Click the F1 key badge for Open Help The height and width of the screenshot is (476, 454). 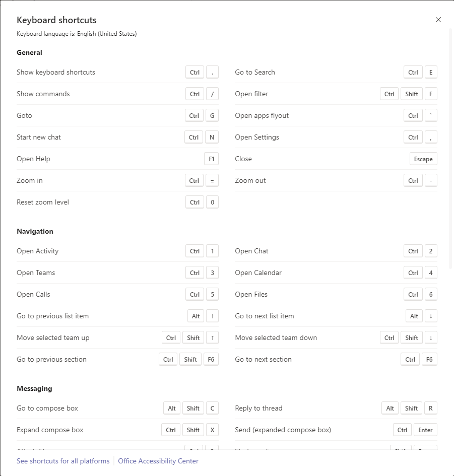pyautogui.click(x=211, y=159)
